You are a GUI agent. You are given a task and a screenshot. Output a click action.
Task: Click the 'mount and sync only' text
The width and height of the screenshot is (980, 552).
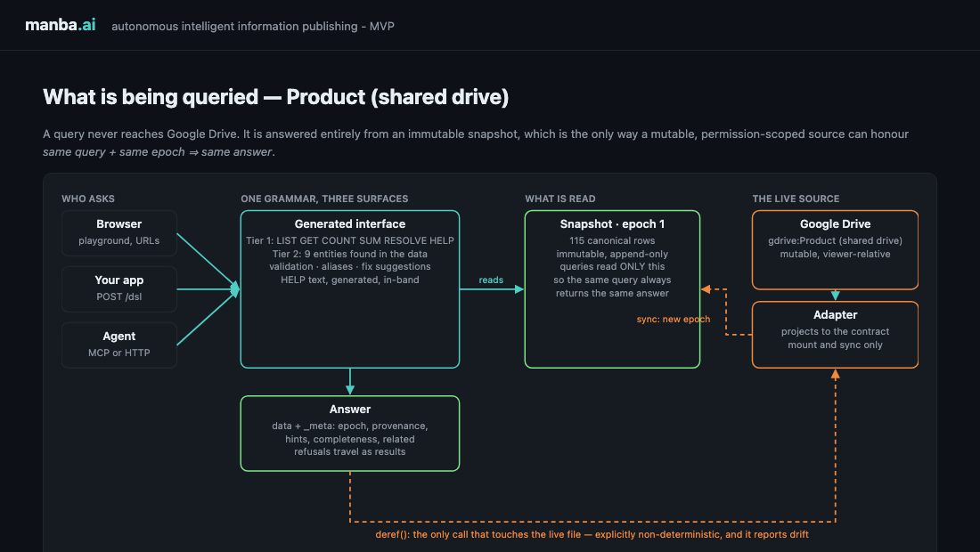(x=835, y=345)
